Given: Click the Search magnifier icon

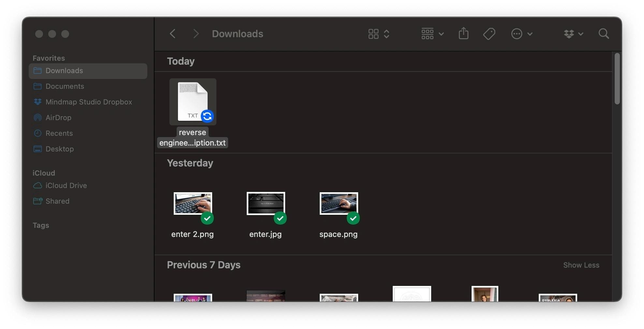Looking at the screenshot, I should (x=604, y=34).
